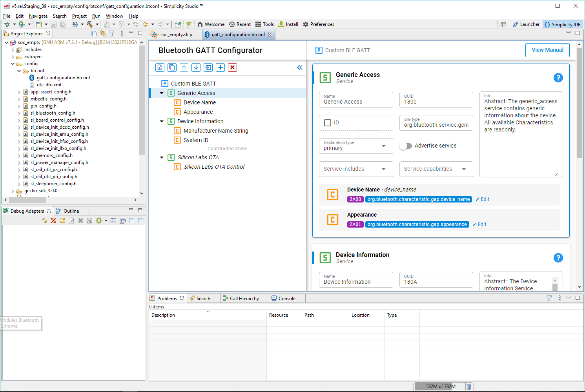
Task: Enable Advertise service for Generic Access
Action: click(406, 146)
